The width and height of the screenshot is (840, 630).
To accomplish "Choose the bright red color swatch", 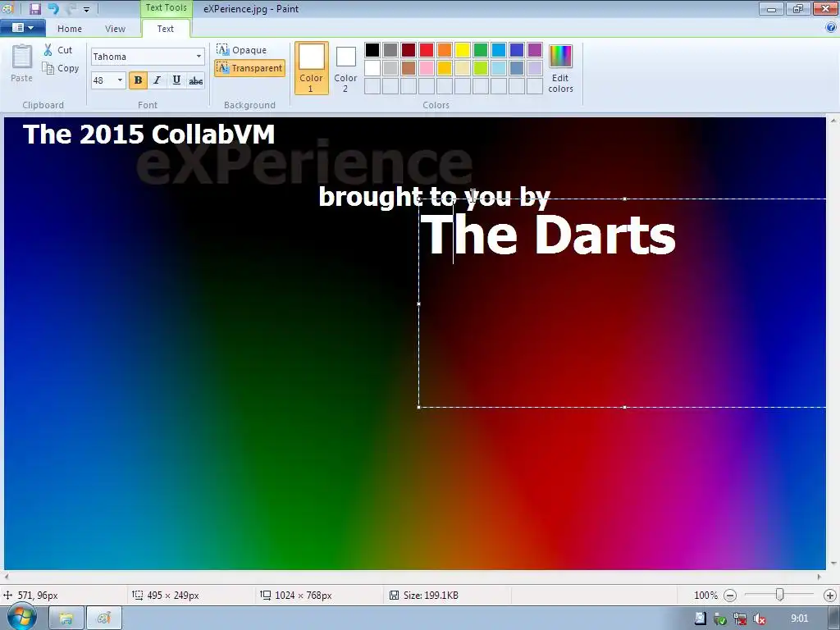I will click(x=427, y=50).
